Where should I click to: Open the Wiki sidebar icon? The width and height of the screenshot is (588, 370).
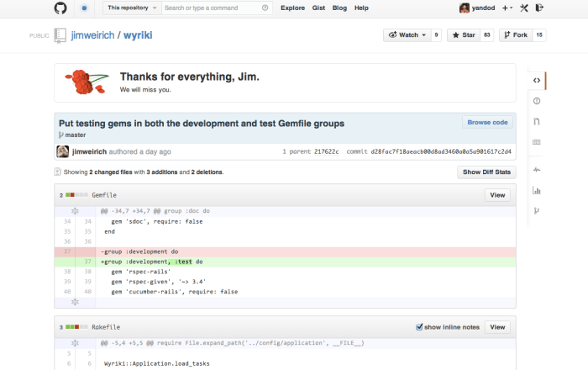[x=537, y=142]
